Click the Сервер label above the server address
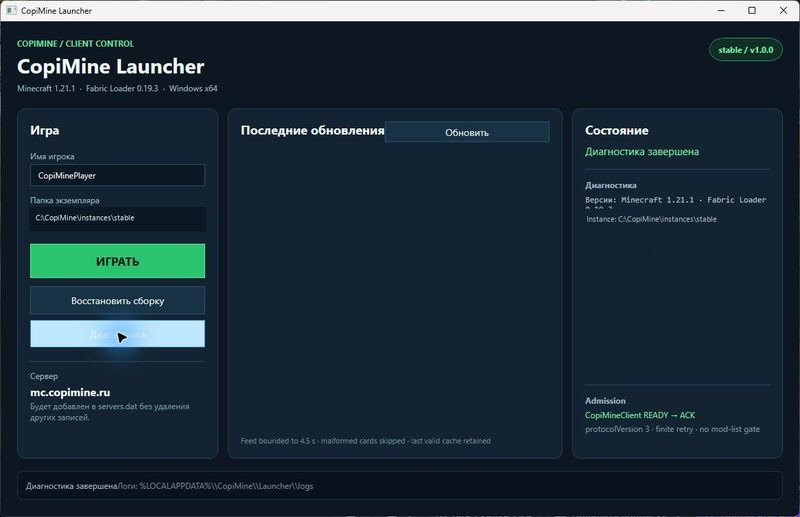800x517 pixels. tap(44, 376)
